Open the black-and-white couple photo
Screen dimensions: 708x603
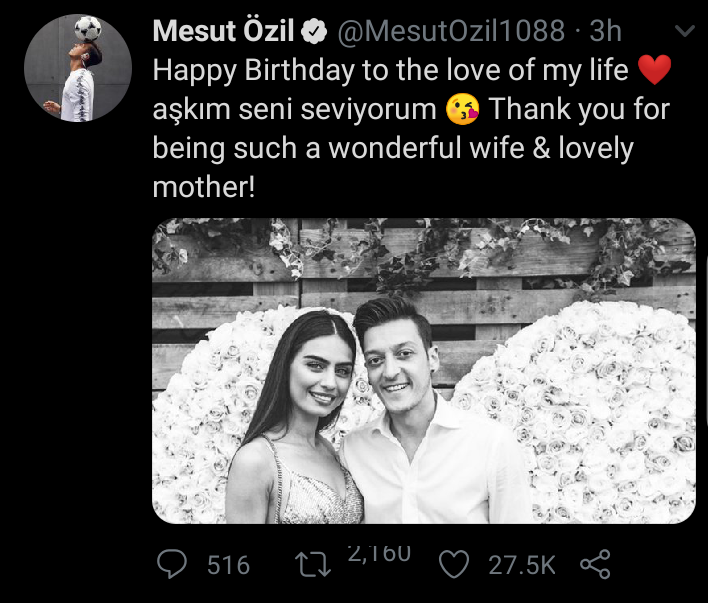pyautogui.click(x=423, y=371)
